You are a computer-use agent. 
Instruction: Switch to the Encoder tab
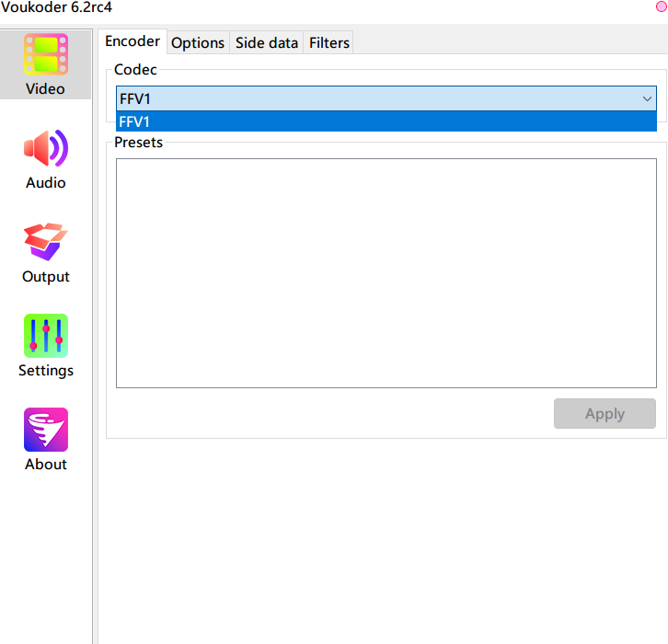132,41
